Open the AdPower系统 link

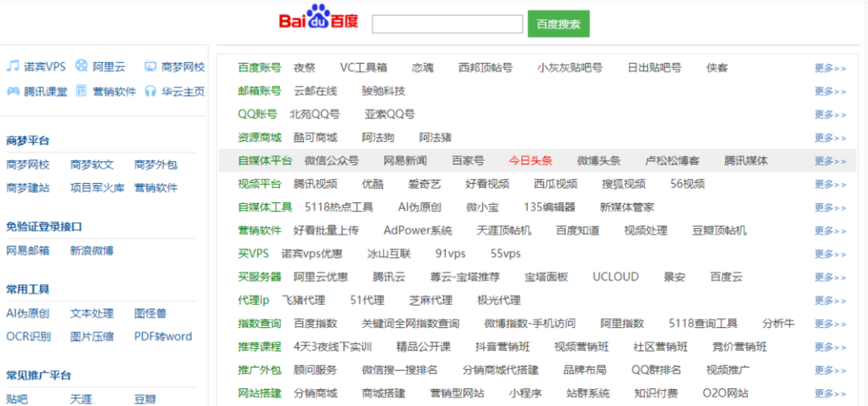coord(418,230)
